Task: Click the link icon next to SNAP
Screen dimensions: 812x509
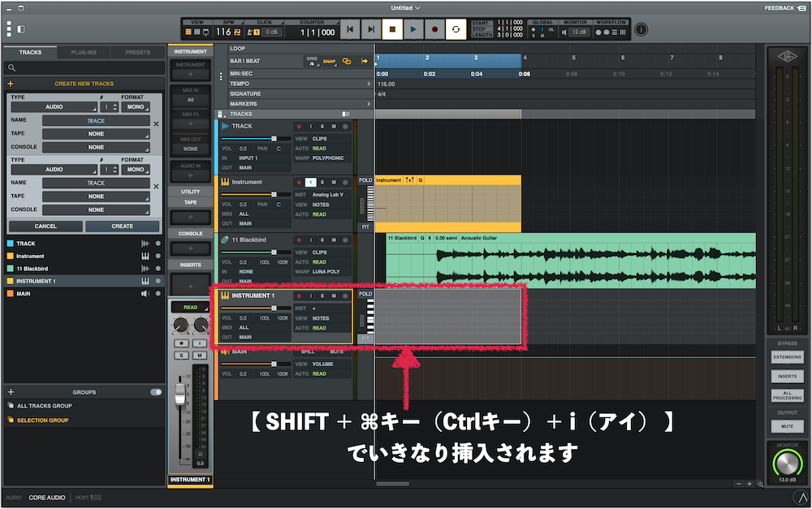Action: point(347,61)
